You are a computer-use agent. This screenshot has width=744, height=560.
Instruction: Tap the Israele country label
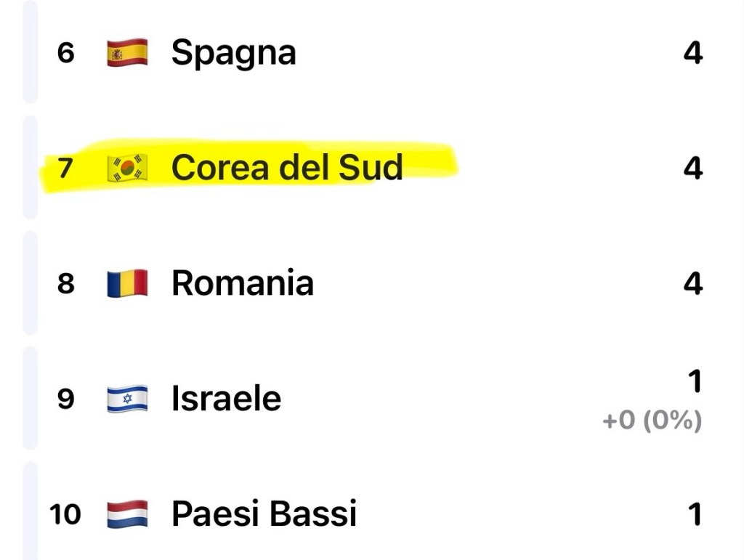[x=226, y=399]
